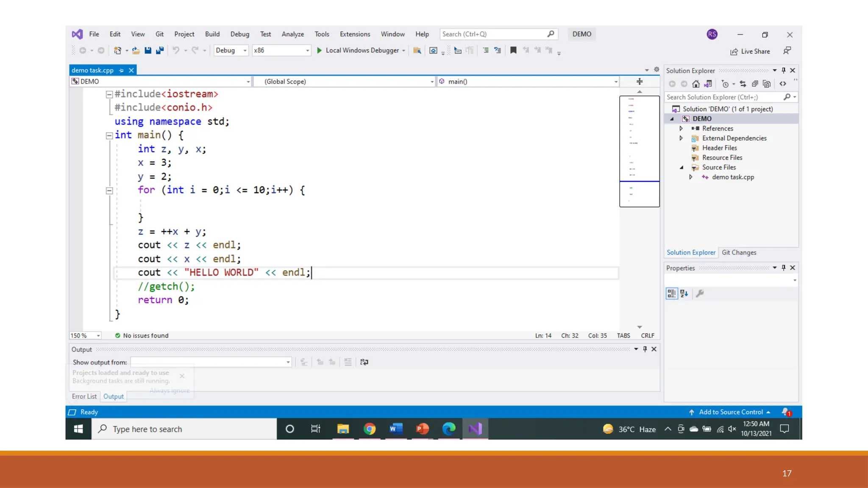Open Chrome from the Windows taskbar

click(370, 429)
